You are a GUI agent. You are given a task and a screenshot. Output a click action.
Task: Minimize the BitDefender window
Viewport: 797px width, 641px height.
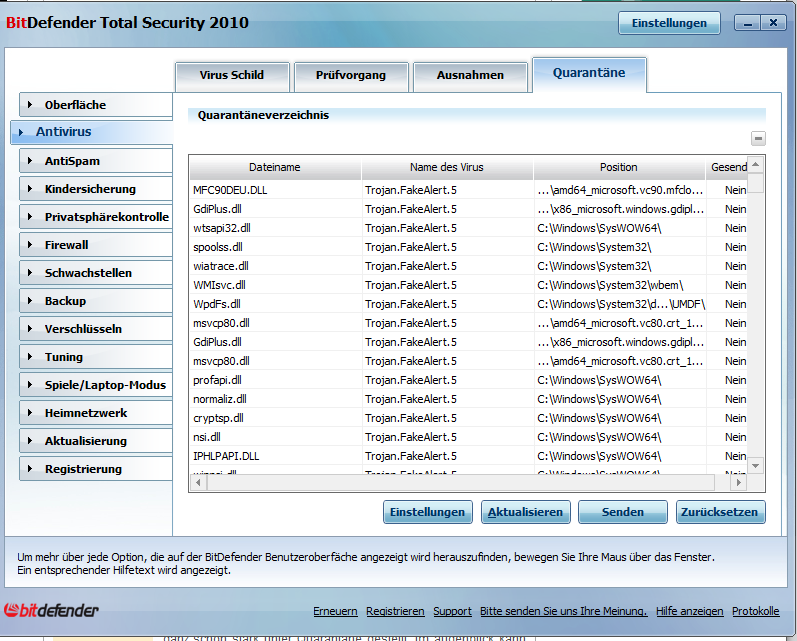[x=748, y=23]
